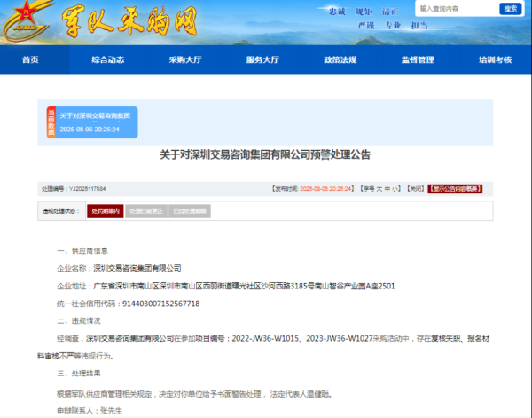Open 监督管理 in the top navigation
The height and width of the screenshot is (418, 532).
click(x=417, y=59)
